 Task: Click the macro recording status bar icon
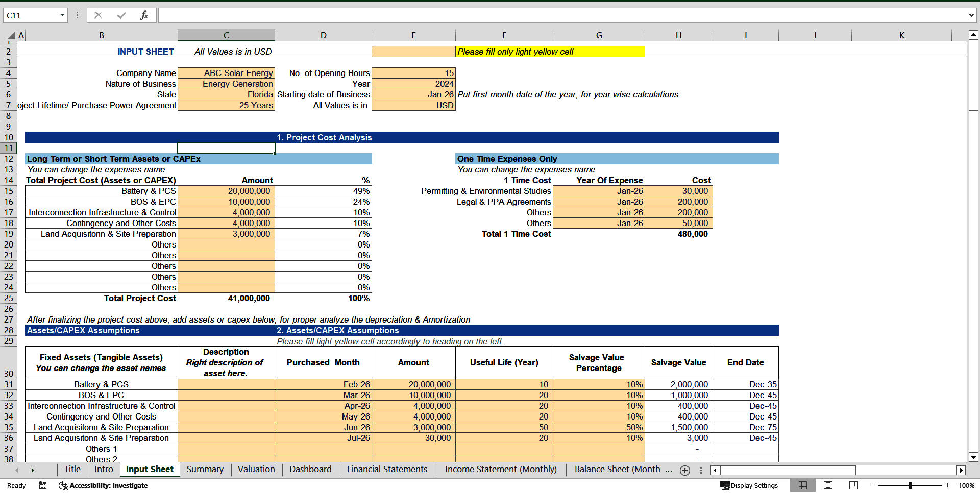(x=43, y=485)
